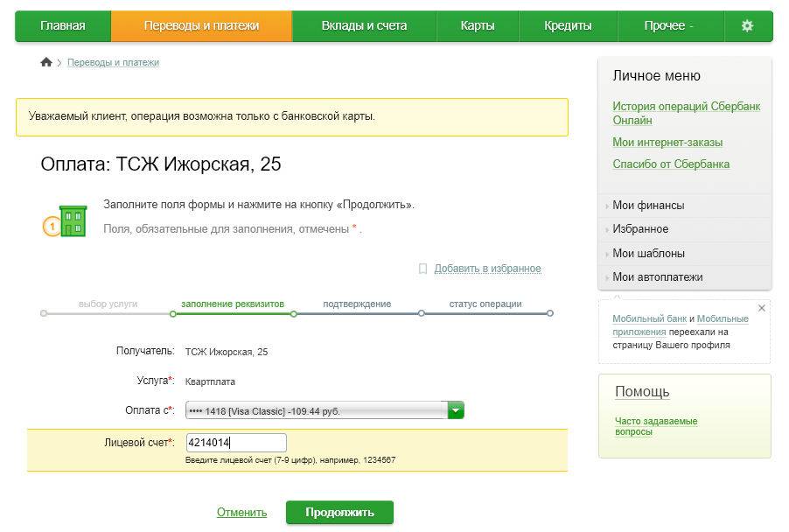Expand Мои финансы section

[648, 206]
